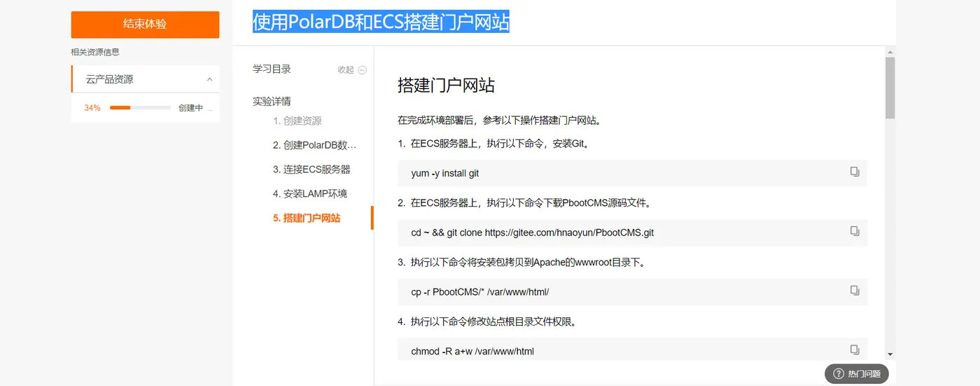This screenshot has height=386, width=980.
Task: Click the page title 使用PolarDB和ECS搭建门户网站
Action: click(381, 22)
